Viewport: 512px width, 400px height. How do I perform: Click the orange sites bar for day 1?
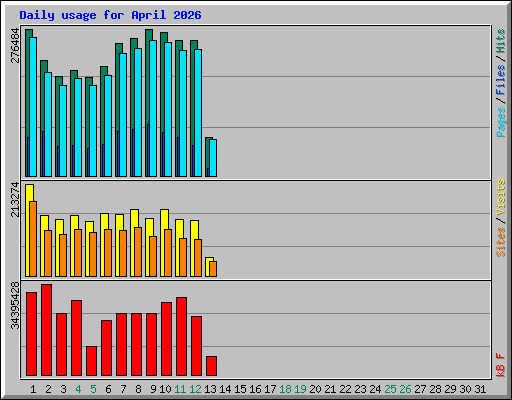33,239
